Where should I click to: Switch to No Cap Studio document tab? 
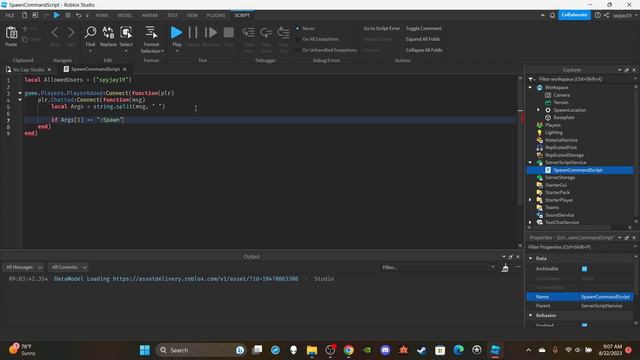28,69
